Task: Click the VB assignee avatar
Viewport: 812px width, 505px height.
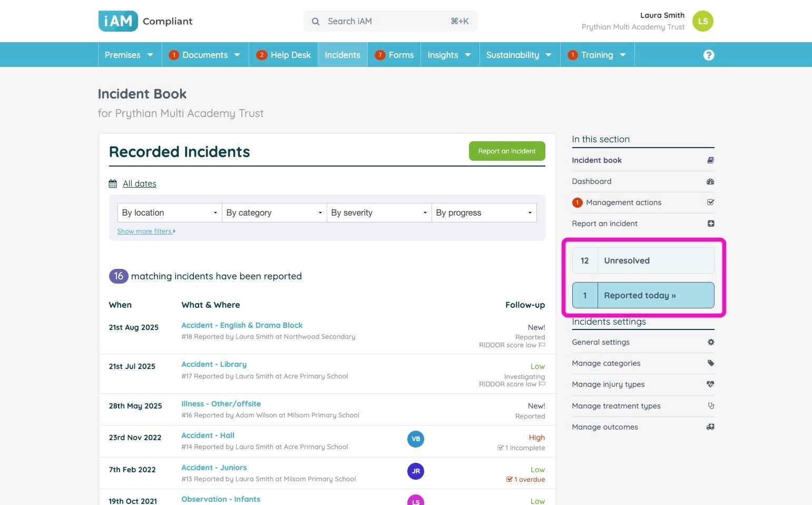Action: 416,439
